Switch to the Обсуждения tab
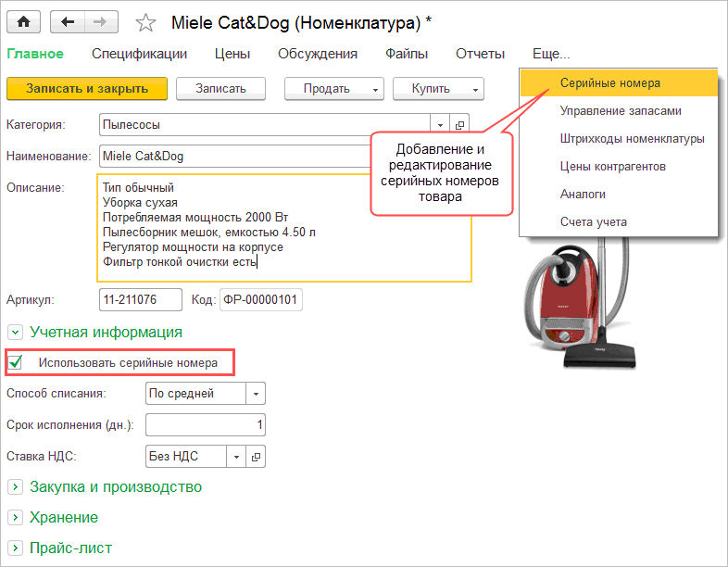The width and height of the screenshot is (728, 567). [318, 54]
